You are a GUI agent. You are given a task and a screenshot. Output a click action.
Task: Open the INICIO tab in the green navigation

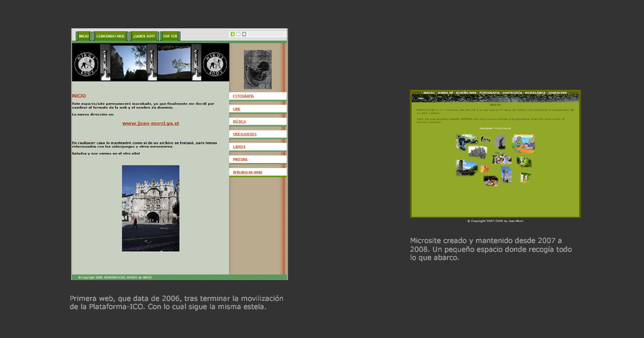(x=84, y=37)
